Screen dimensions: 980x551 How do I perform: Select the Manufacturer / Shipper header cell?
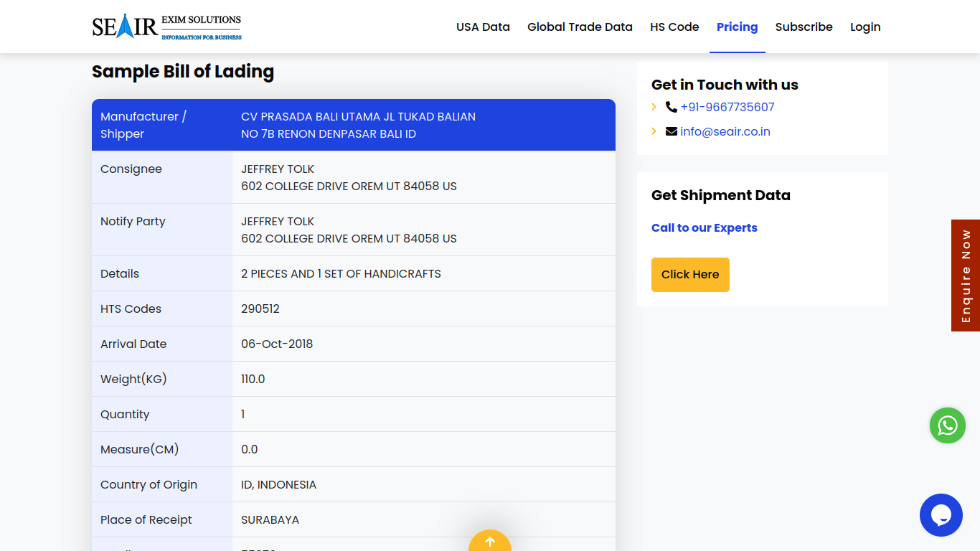coord(162,125)
